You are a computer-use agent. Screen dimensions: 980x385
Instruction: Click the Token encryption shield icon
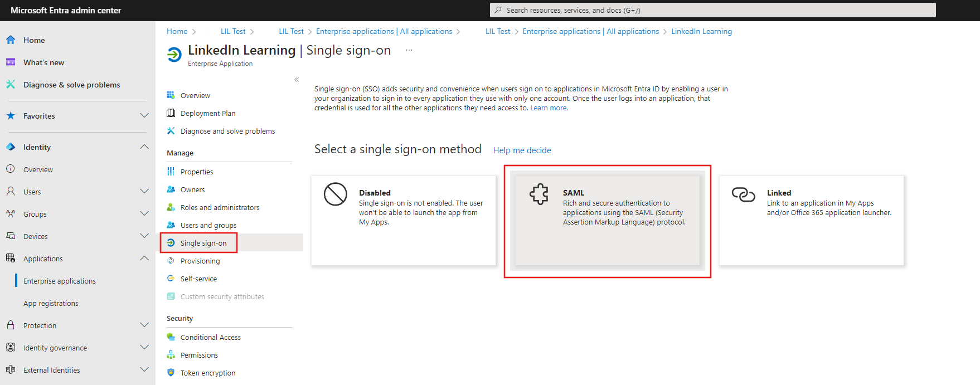pos(171,373)
